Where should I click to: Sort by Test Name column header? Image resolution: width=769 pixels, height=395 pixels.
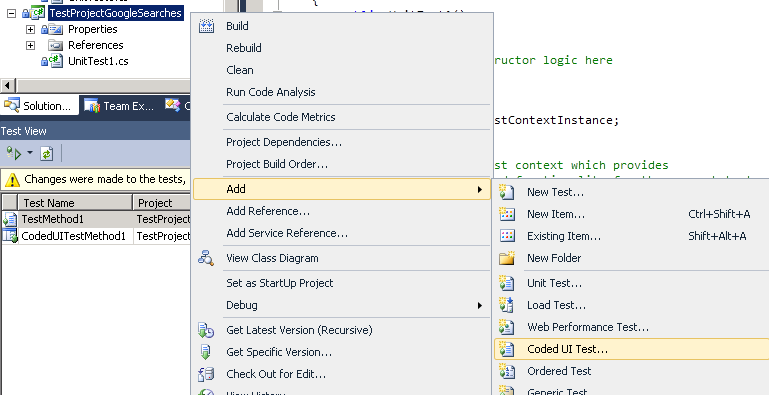point(75,203)
